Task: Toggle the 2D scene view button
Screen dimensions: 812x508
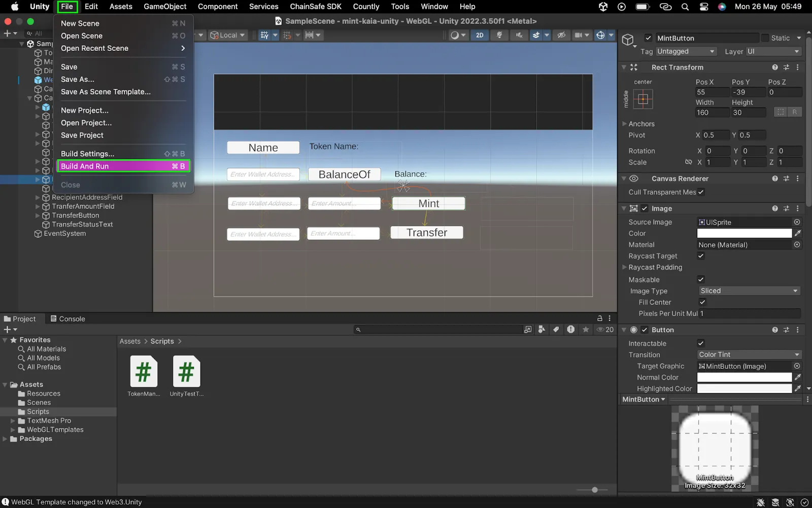Action: coord(480,35)
